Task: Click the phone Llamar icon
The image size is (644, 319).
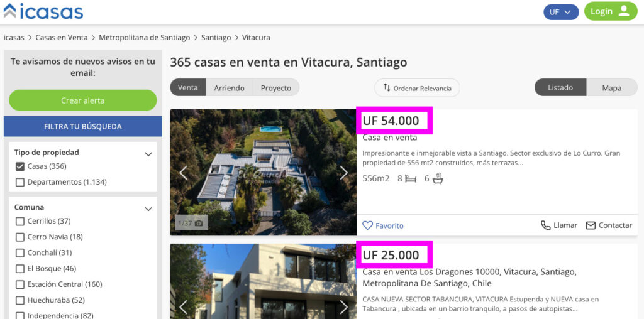Action: click(x=545, y=225)
